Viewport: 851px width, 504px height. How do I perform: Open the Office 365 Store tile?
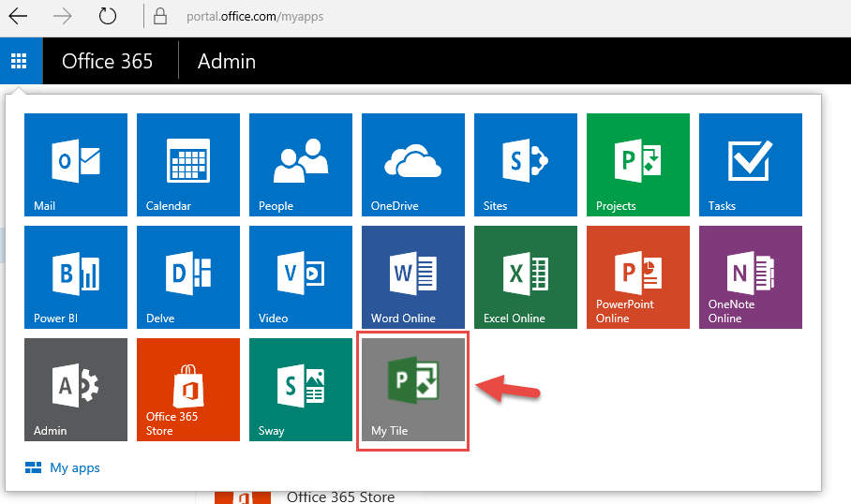pos(188,390)
